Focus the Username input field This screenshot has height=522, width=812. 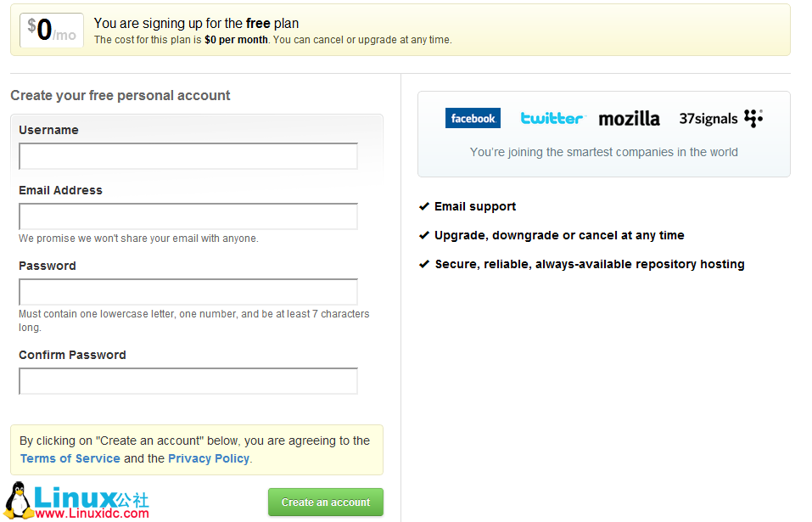188,156
